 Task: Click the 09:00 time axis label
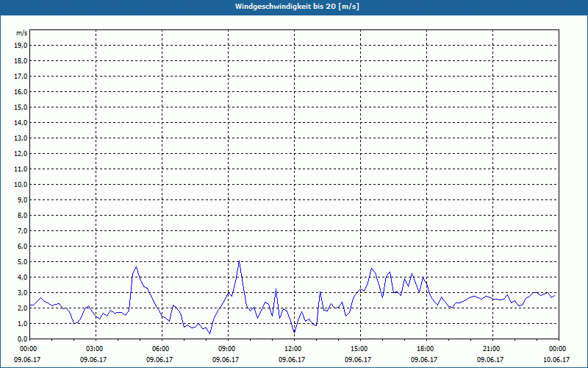click(227, 348)
